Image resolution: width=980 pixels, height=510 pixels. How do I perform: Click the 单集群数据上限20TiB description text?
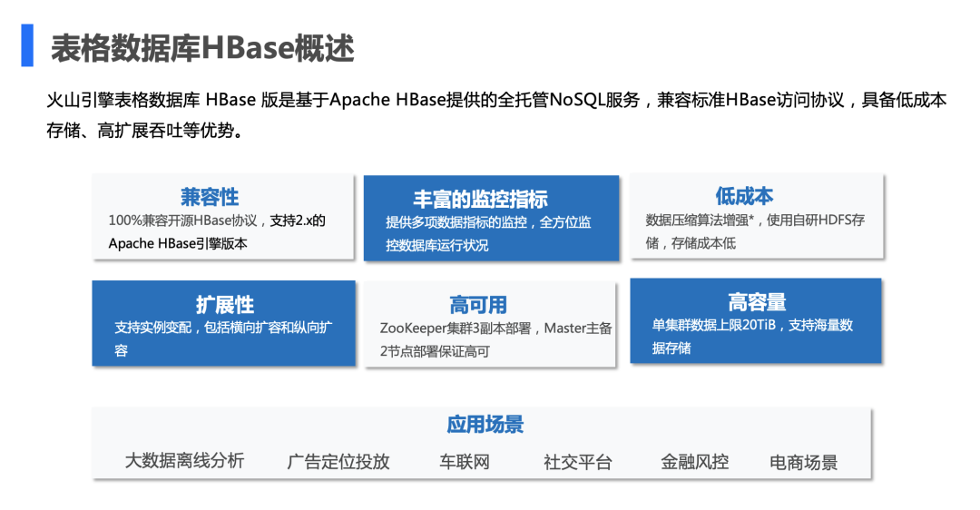tap(714, 325)
